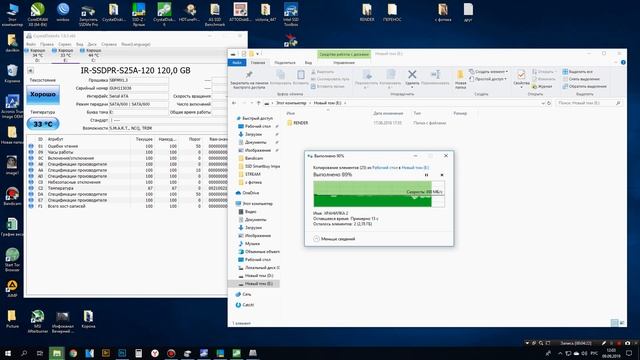The height and width of the screenshot is (360, 640).
Task: Click the Windows Start button
Action: (x=7, y=353)
